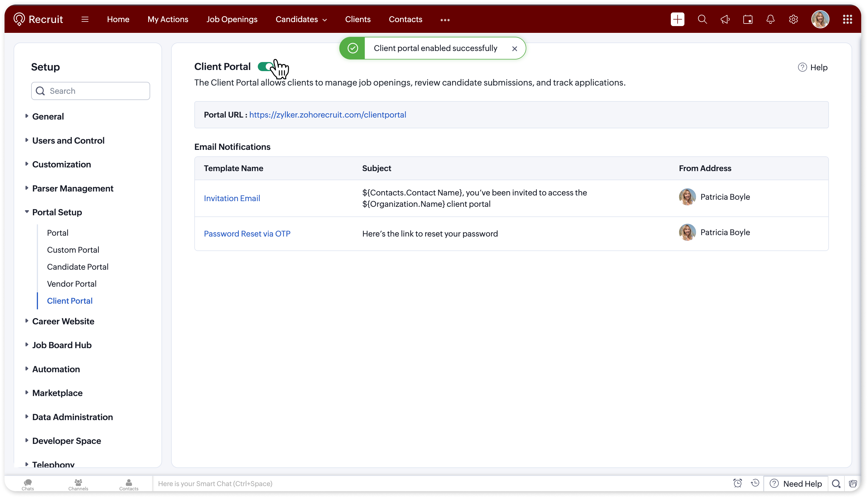Screen dimensions: 868x498
Task: Click the plus quick-create icon
Action: tap(677, 20)
